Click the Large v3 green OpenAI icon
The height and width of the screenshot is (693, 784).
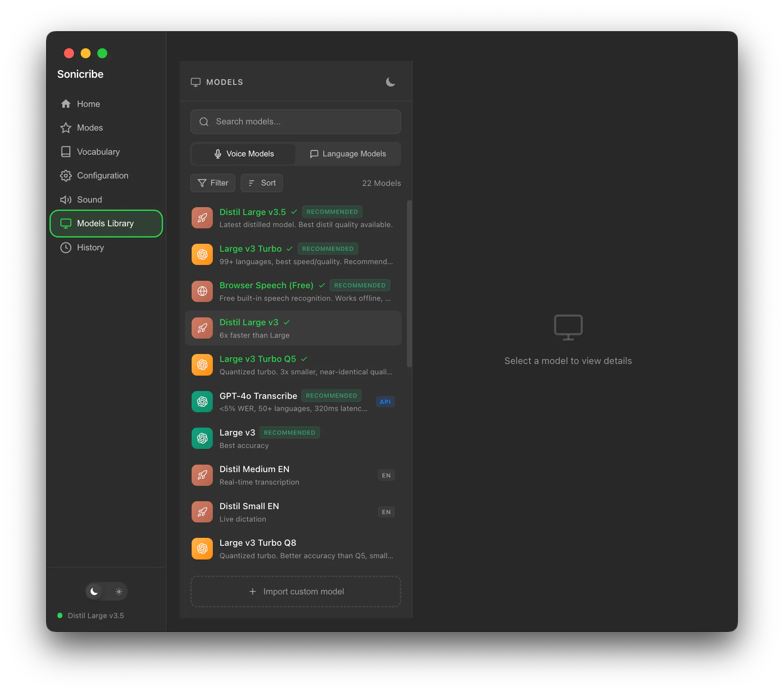[x=202, y=438]
